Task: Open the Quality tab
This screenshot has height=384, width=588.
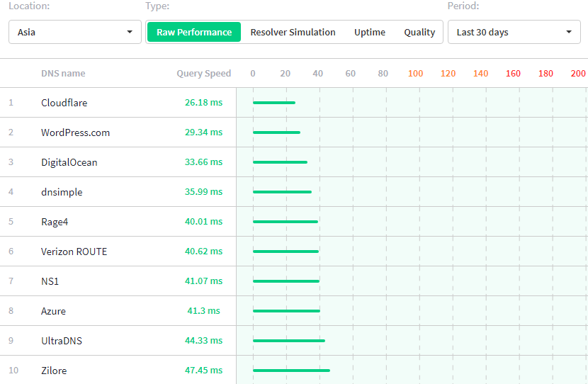Action: click(x=419, y=32)
